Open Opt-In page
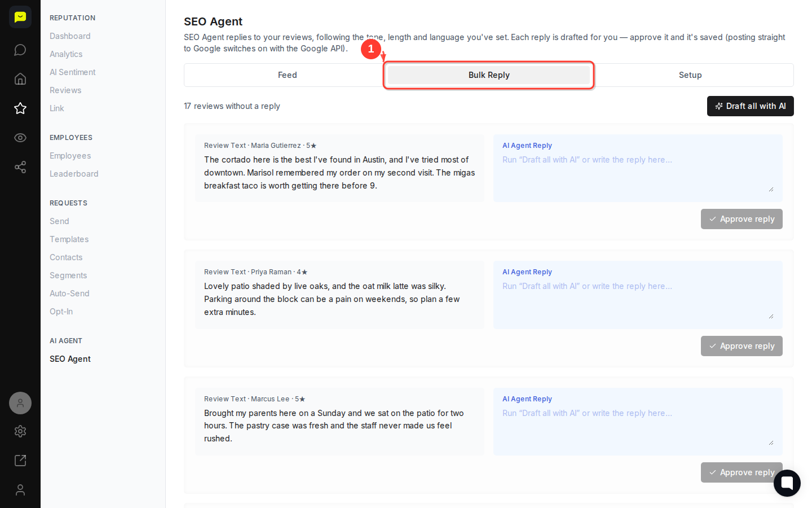 [61, 312]
